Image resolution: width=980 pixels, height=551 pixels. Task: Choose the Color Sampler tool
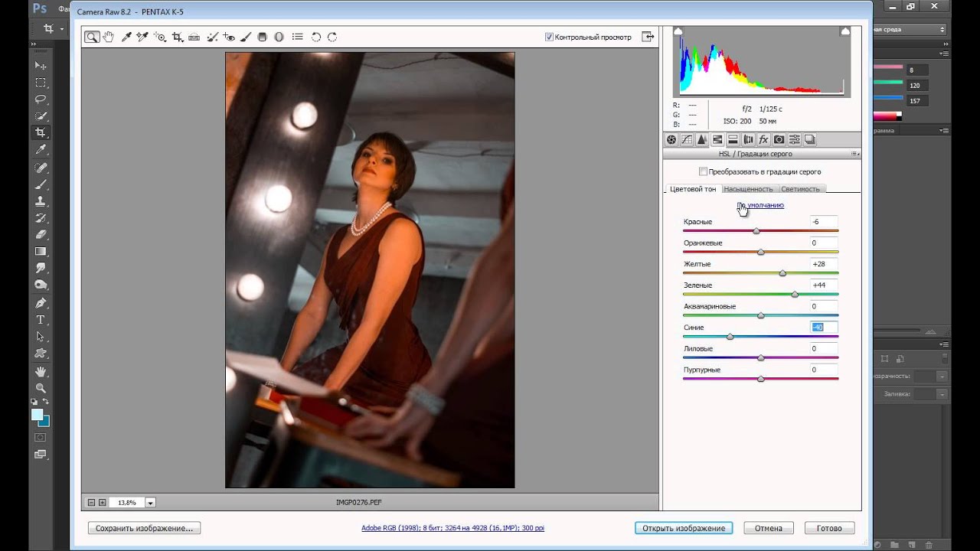[142, 37]
